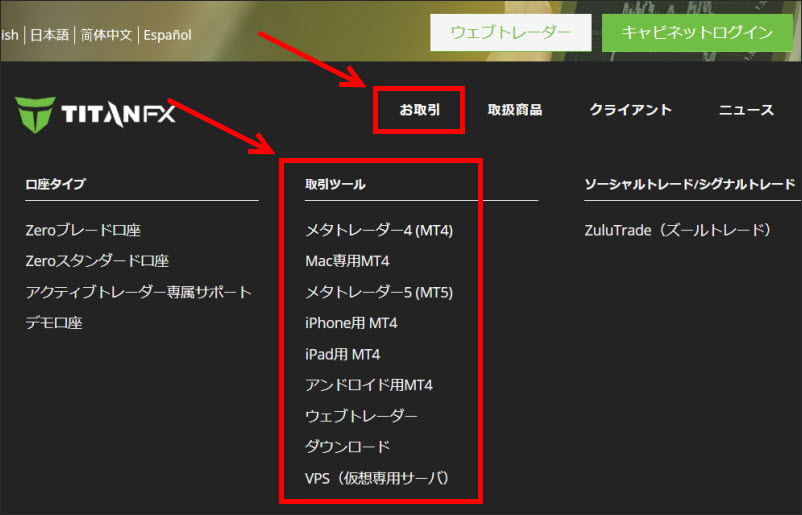
Task: Select Zeroブレード口座
Action: coord(83,230)
